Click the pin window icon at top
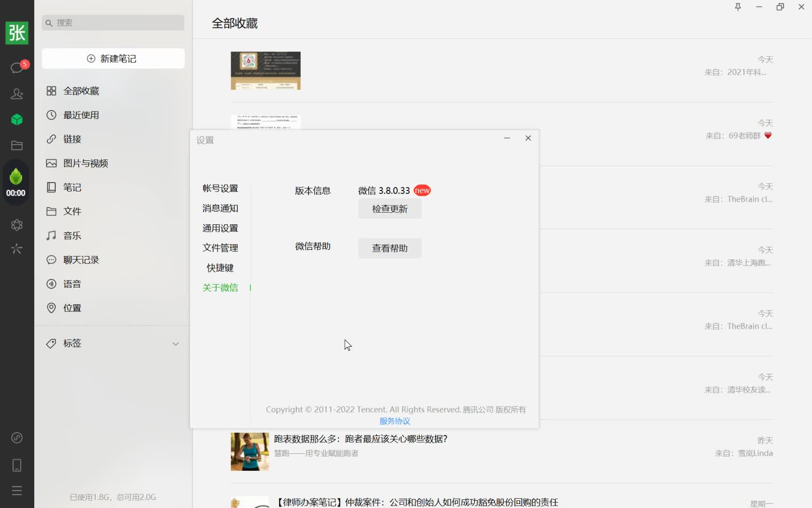This screenshot has height=508, width=812. [738, 7]
